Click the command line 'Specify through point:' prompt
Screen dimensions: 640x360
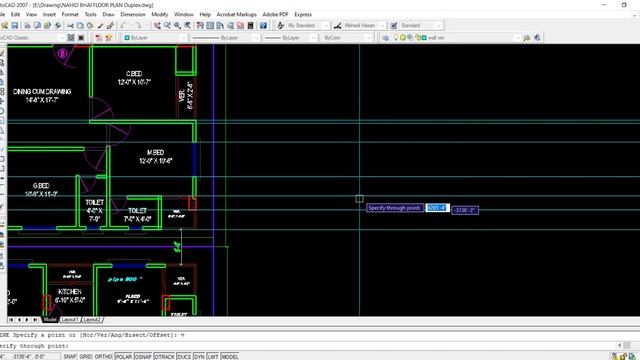pyautogui.click(x=34, y=346)
